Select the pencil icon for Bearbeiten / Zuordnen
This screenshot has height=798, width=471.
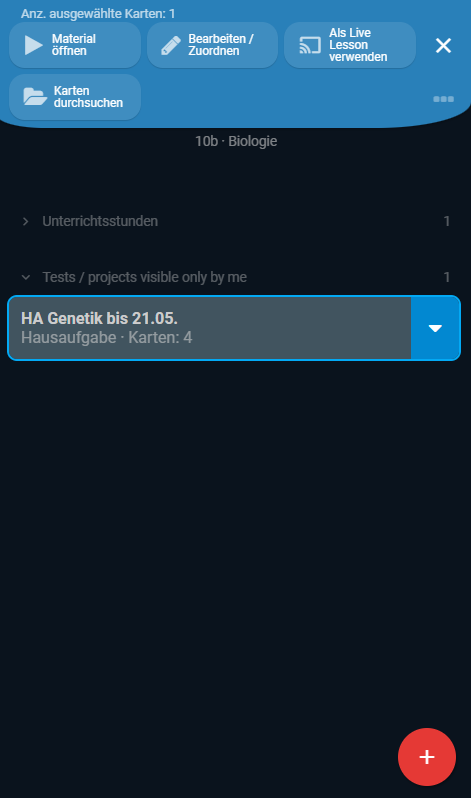[x=171, y=45]
